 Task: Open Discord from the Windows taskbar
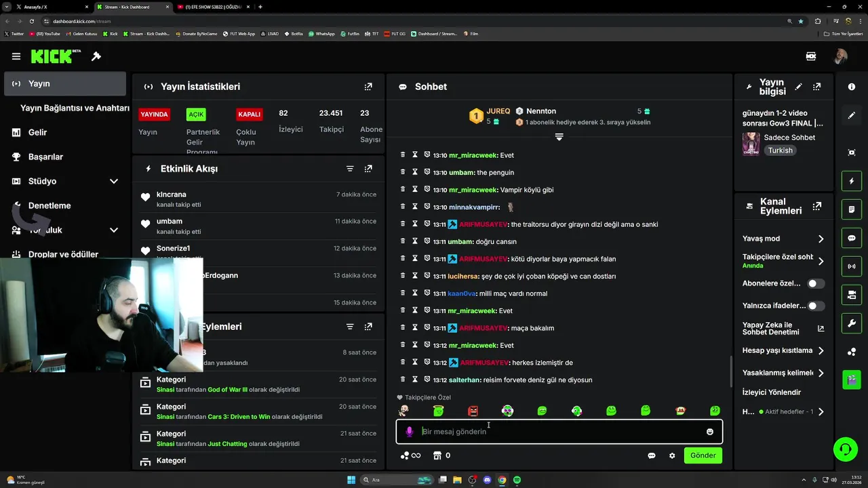[487, 480]
